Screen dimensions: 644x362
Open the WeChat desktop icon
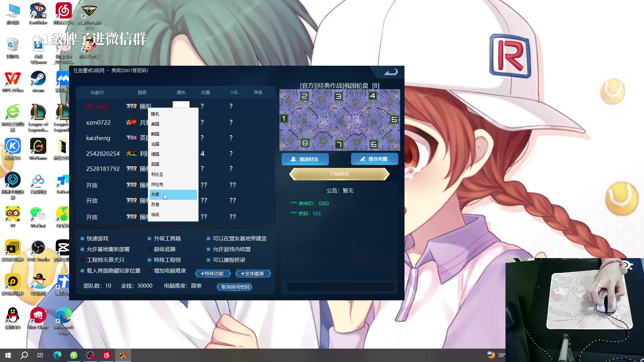pos(38,217)
